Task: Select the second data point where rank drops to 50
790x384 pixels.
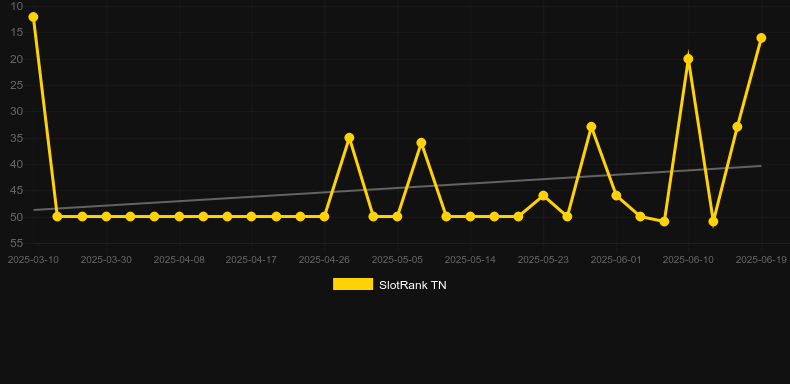Action: point(57,217)
